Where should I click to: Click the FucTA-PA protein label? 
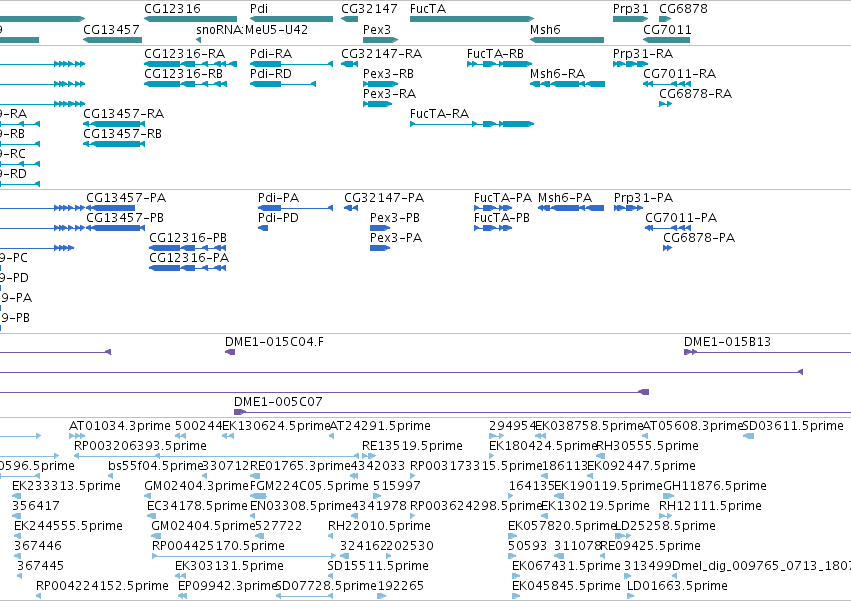point(503,198)
